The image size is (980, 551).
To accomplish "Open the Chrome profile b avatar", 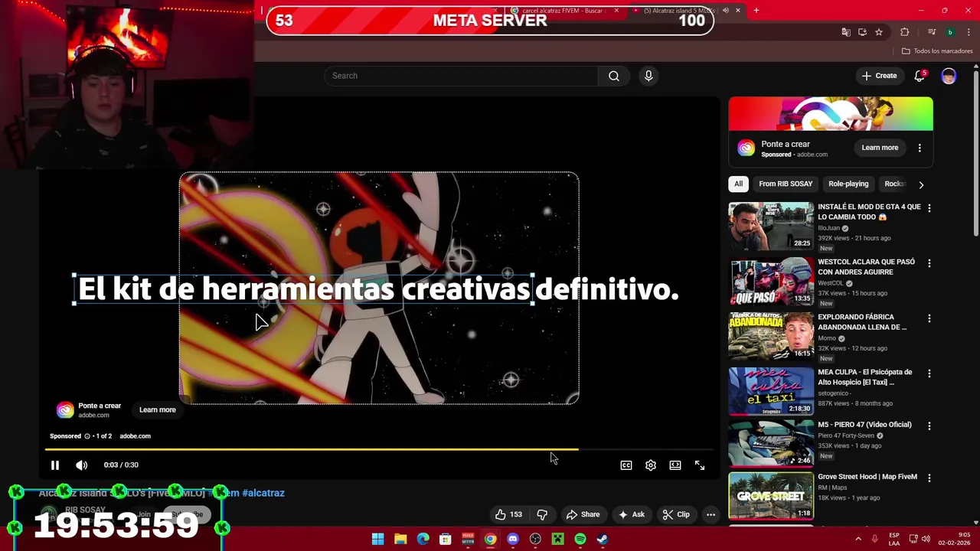I will pos(950,32).
